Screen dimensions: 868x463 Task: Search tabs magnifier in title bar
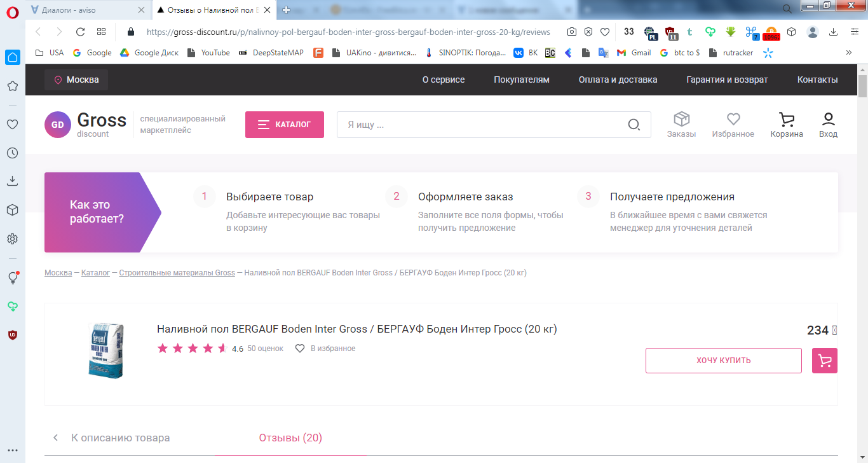(787, 9)
